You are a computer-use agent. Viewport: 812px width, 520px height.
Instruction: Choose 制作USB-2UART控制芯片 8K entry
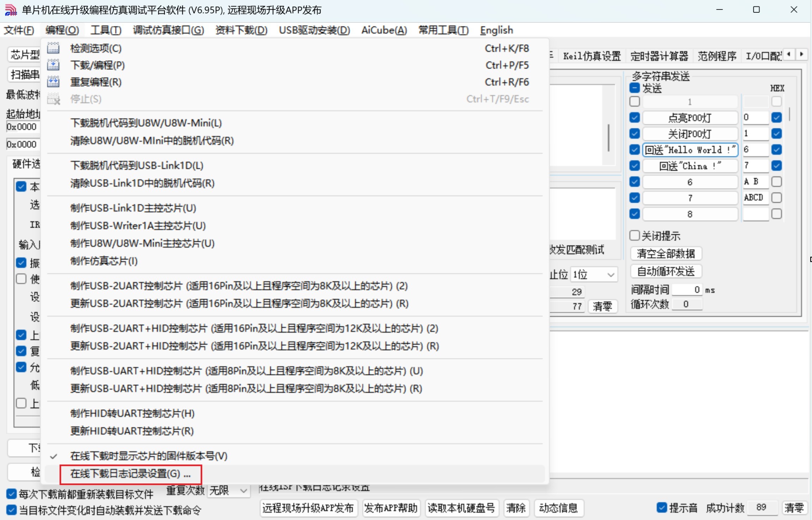295,286
